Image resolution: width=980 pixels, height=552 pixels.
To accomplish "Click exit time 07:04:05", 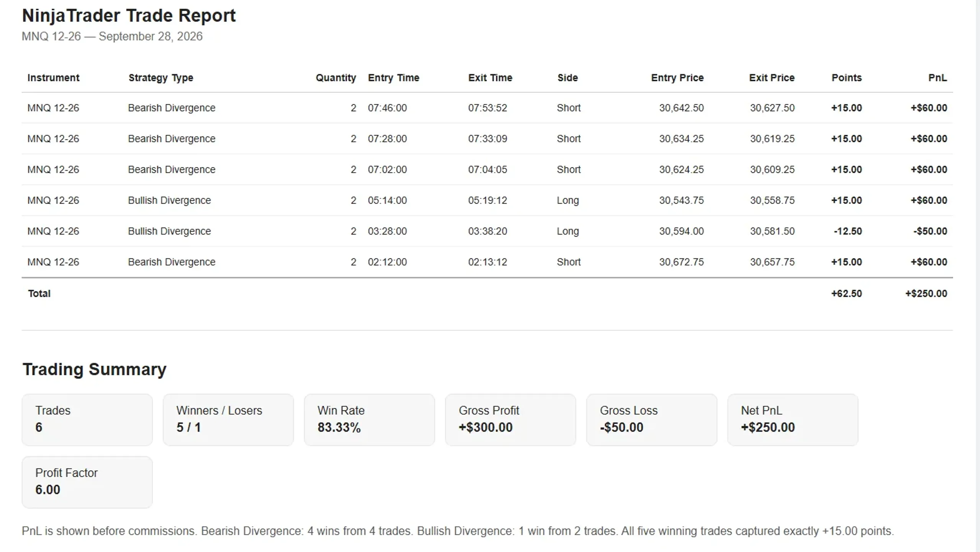I will tap(487, 169).
